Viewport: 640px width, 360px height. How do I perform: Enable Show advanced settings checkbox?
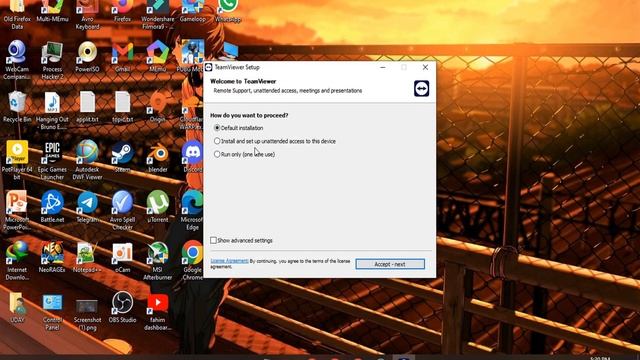[x=213, y=240]
